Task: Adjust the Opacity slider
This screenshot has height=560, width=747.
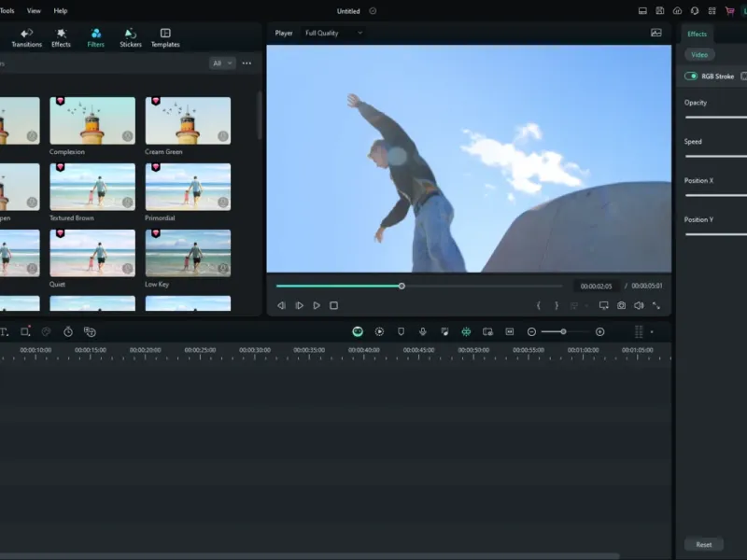Action: [x=716, y=118]
